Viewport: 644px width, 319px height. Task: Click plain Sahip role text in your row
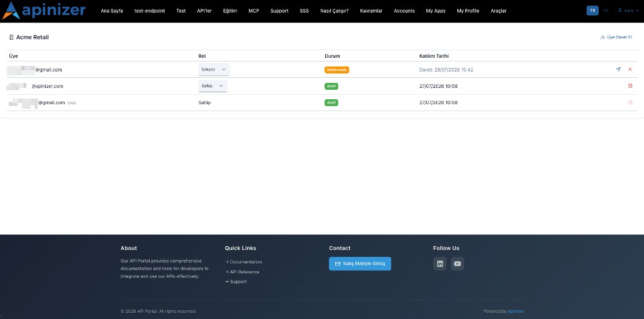pos(204,102)
